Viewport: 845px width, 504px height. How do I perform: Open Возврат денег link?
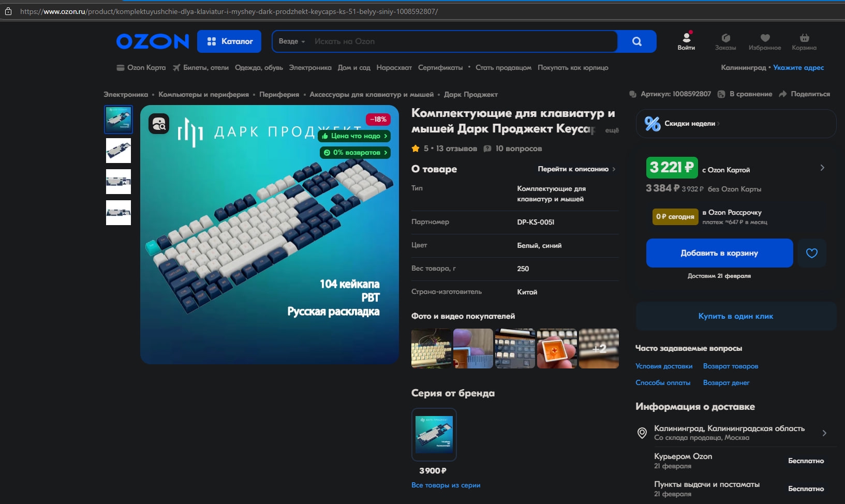(726, 383)
